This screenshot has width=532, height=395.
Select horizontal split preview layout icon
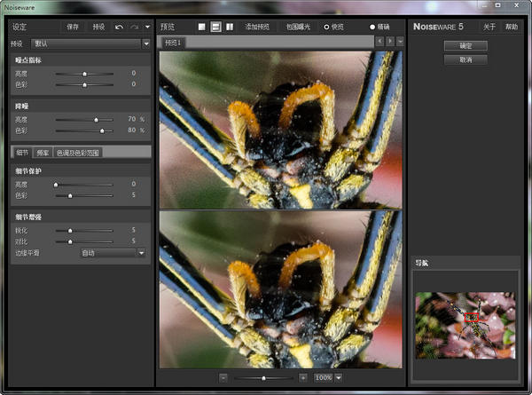click(x=216, y=27)
